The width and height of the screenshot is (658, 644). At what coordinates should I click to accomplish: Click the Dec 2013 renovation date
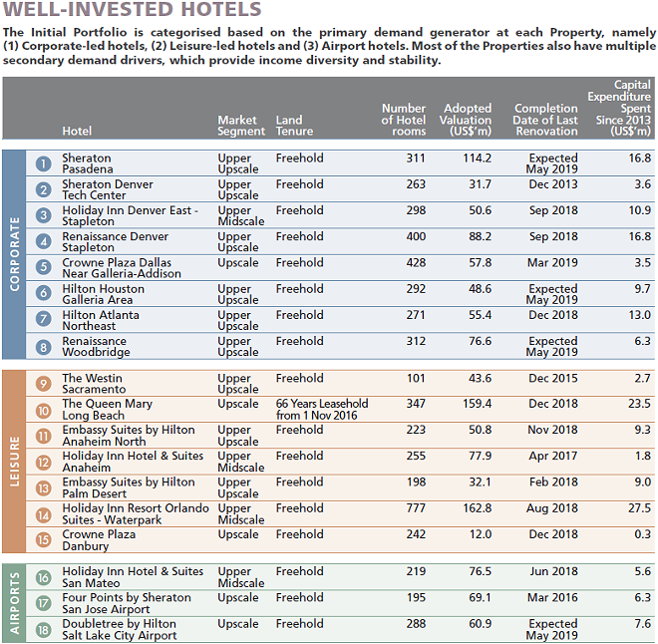pyautogui.click(x=553, y=184)
